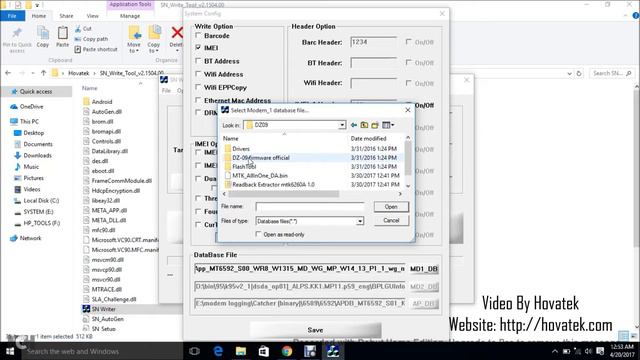640x360 pixels.
Task: Open File menu in SN Writer window
Action: [x=166, y=91]
